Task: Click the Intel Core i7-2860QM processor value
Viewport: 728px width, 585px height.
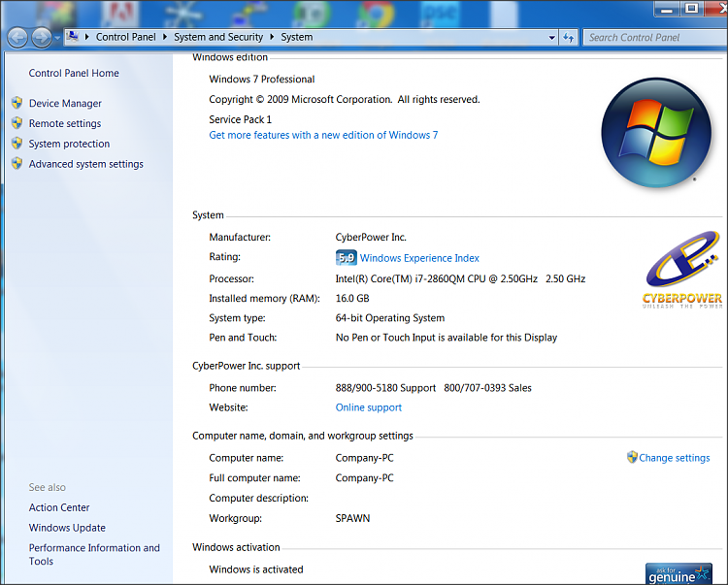Action: point(460,278)
